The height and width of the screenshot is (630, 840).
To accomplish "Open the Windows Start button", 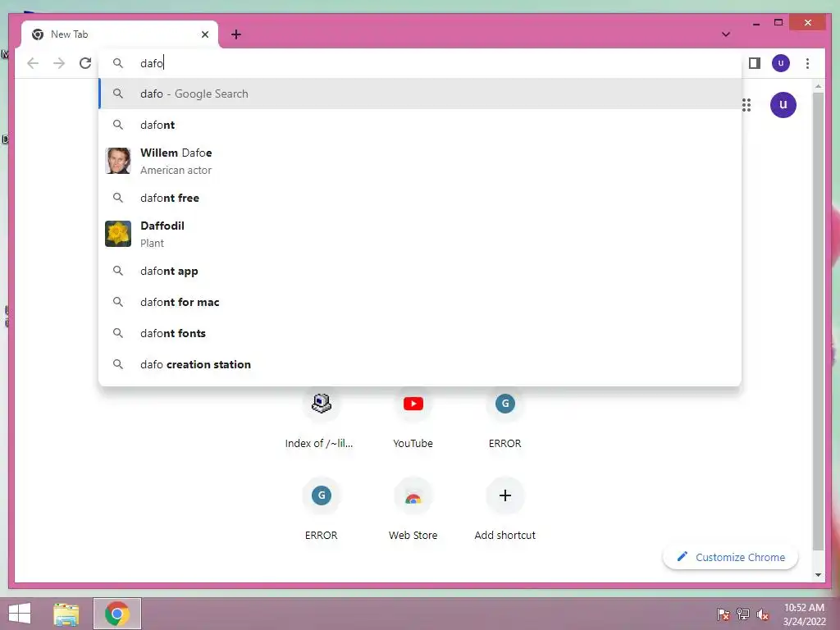I will [20, 614].
